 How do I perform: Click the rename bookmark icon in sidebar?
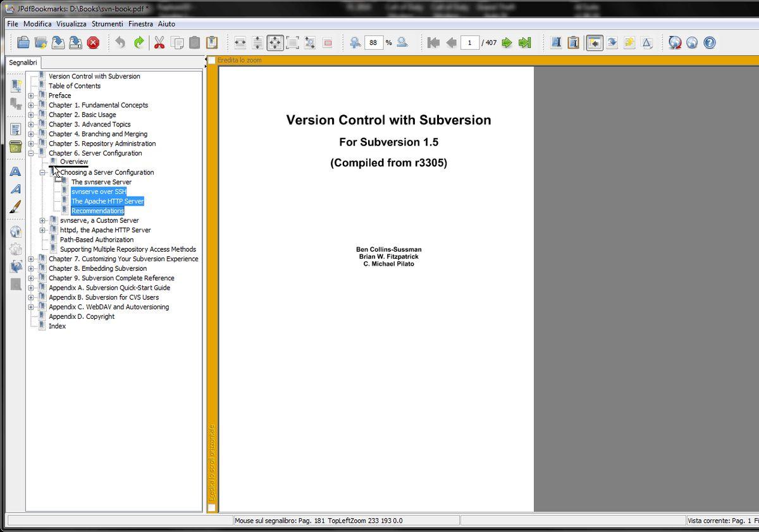[x=16, y=129]
